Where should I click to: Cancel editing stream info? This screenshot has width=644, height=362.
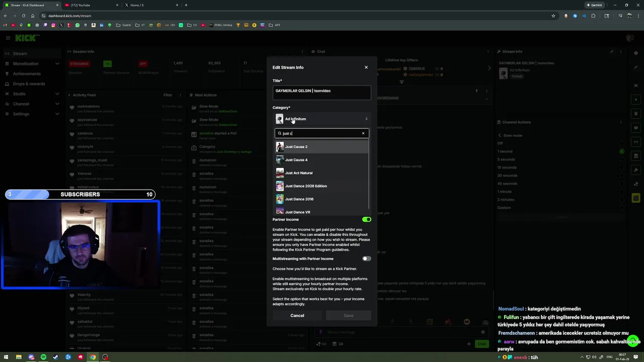[x=297, y=316]
